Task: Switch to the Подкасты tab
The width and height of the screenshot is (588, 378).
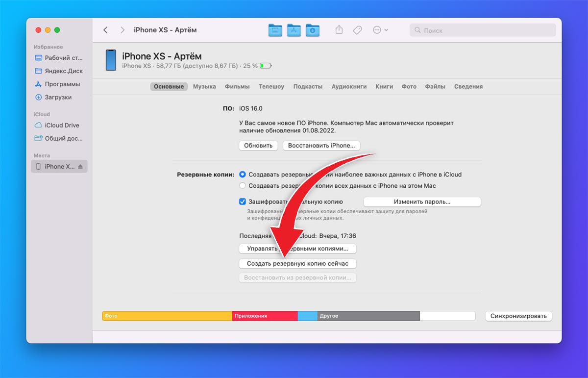Action: coord(308,87)
